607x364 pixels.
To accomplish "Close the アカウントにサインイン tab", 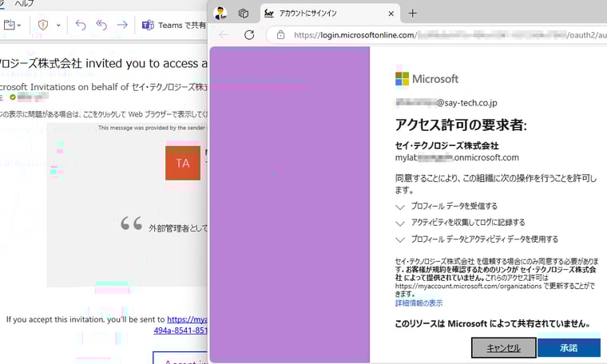I will (x=391, y=14).
